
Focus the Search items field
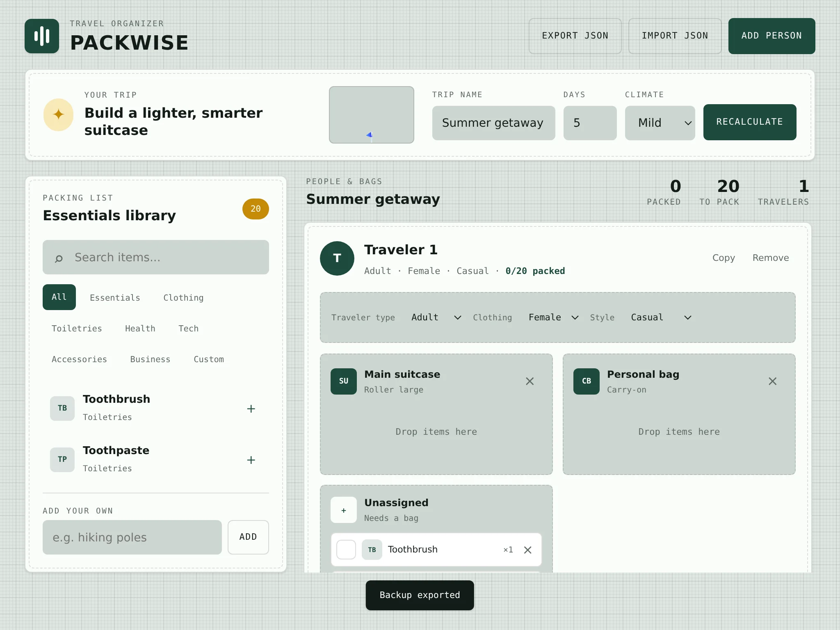(x=156, y=257)
